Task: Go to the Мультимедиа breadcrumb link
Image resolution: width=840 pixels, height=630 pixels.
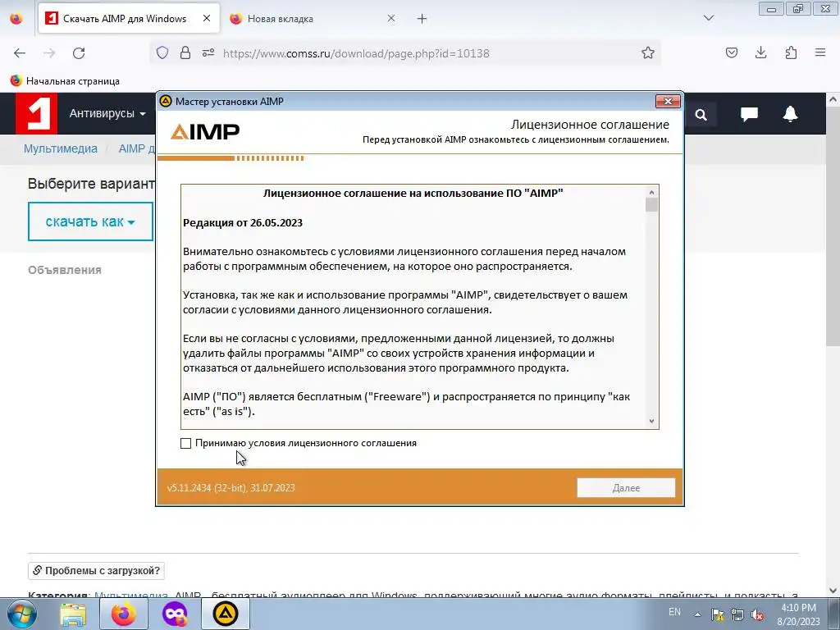Action: (x=61, y=149)
